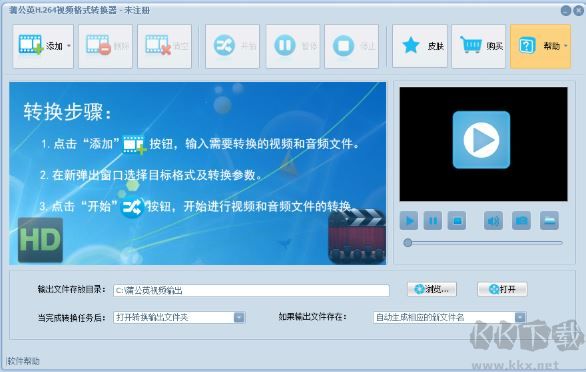The image size is (586, 372).
Task: Stop conversion with the 停止 button
Action: coord(352,46)
